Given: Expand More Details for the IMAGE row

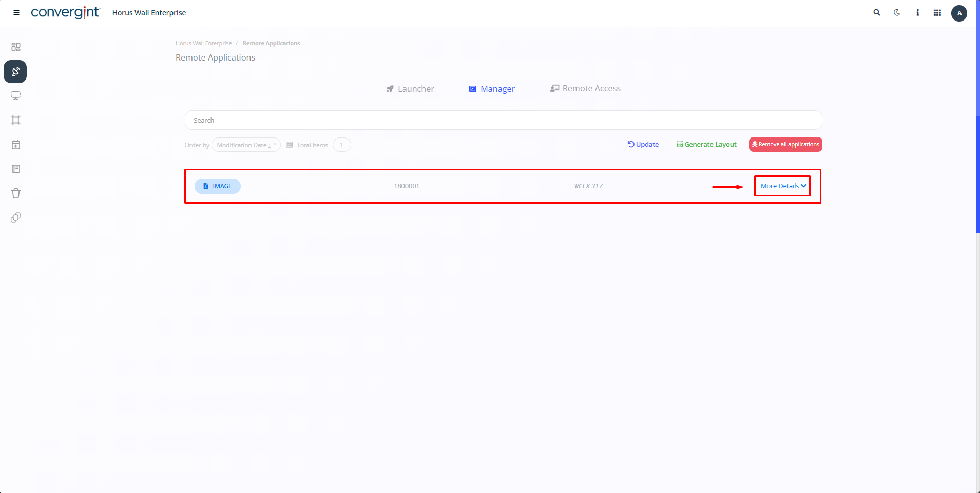Looking at the screenshot, I should click(783, 186).
